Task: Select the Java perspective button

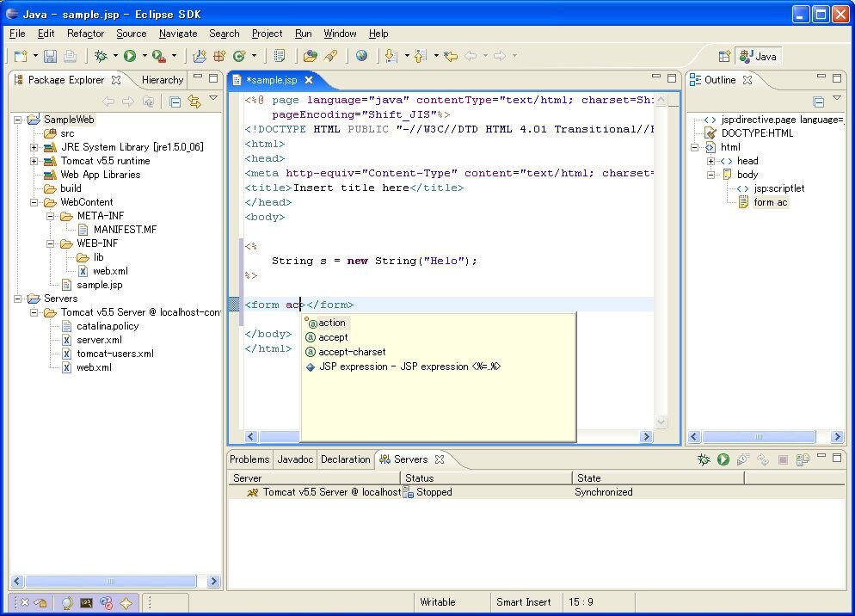Action: pyautogui.click(x=759, y=56)
